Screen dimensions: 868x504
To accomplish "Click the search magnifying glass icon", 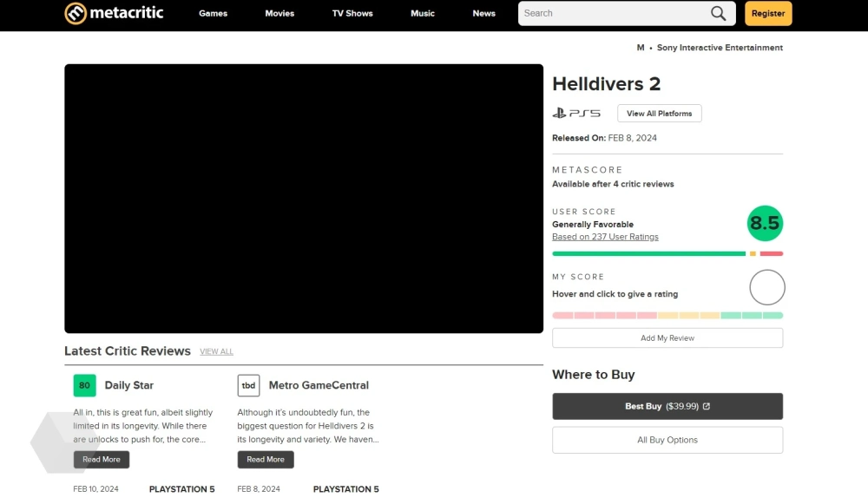I will [718, 13].
